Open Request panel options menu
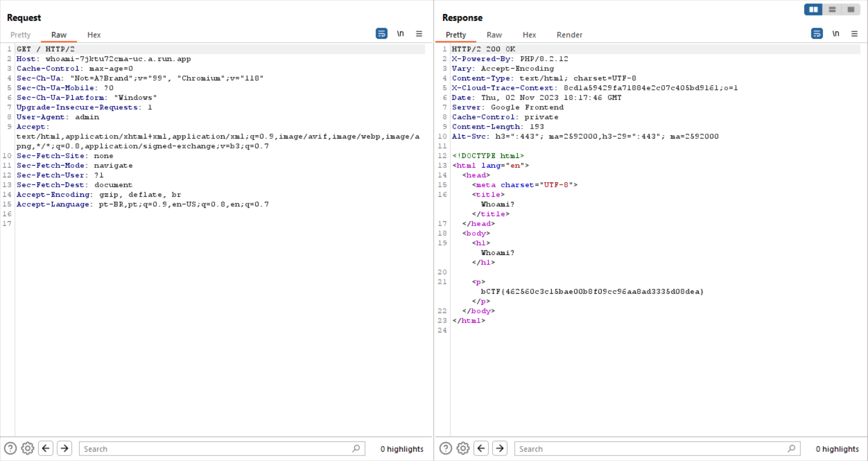This screenshot has width=868, height=461. (419, 34)
